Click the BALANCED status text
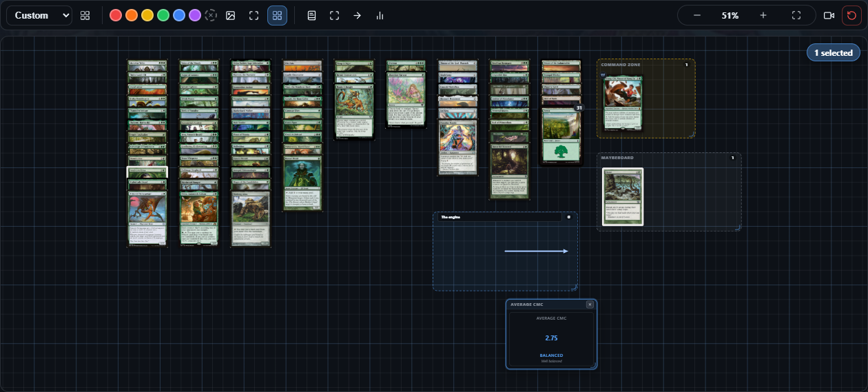The width and height of the screenshot is (868, 392). [551, 355]
